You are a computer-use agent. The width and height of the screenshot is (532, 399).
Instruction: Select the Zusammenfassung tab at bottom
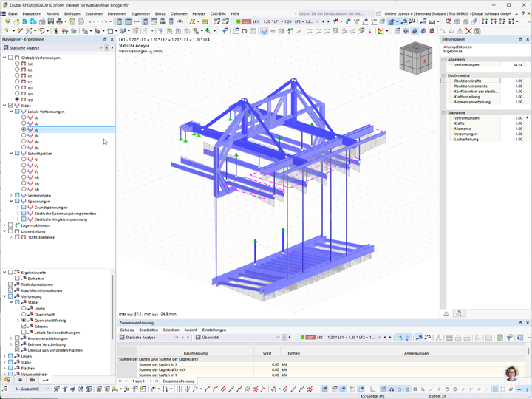coord(178,381)
